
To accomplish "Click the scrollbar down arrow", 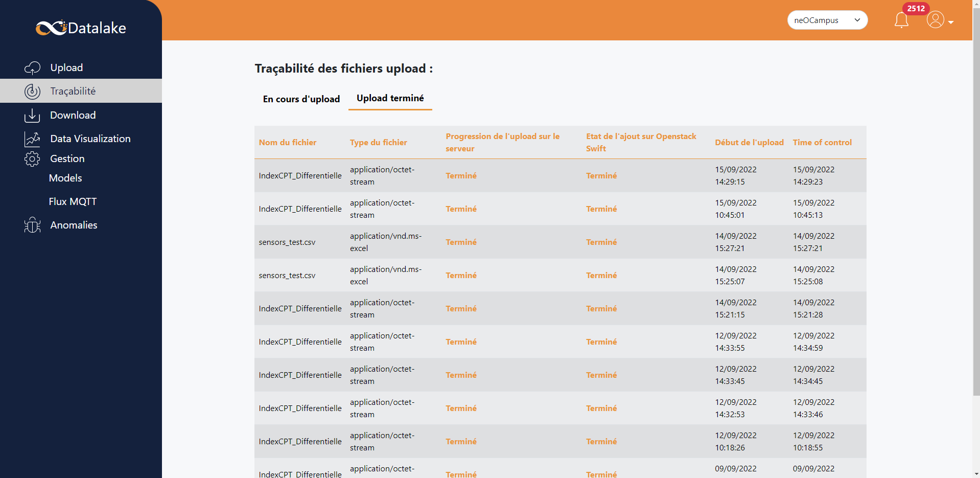I will click(976, 474).
